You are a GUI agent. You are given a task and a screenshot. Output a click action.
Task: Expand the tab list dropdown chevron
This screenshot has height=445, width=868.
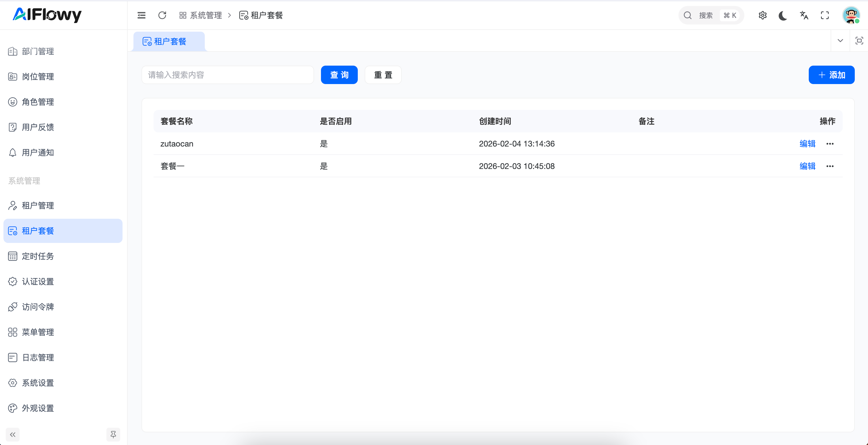coord(840,41)
